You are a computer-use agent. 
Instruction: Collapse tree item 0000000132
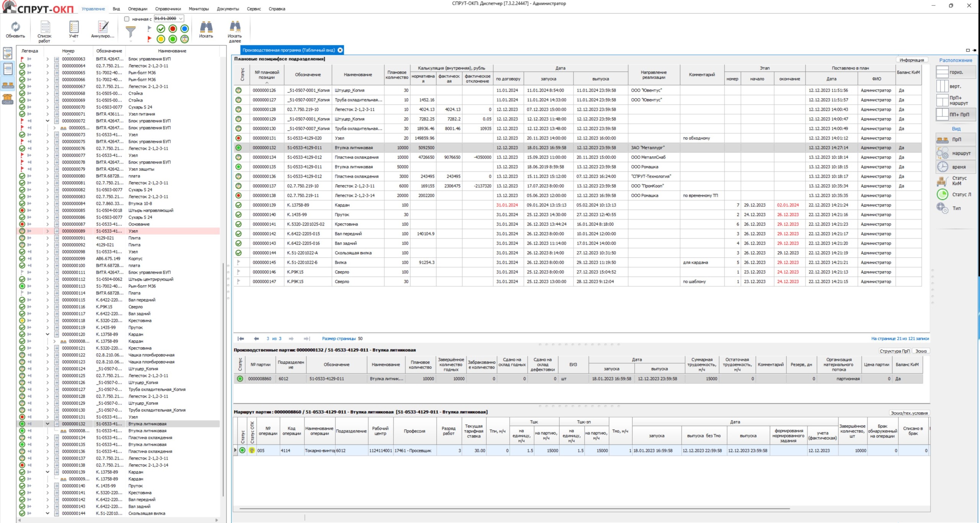(x=47, y=424)
